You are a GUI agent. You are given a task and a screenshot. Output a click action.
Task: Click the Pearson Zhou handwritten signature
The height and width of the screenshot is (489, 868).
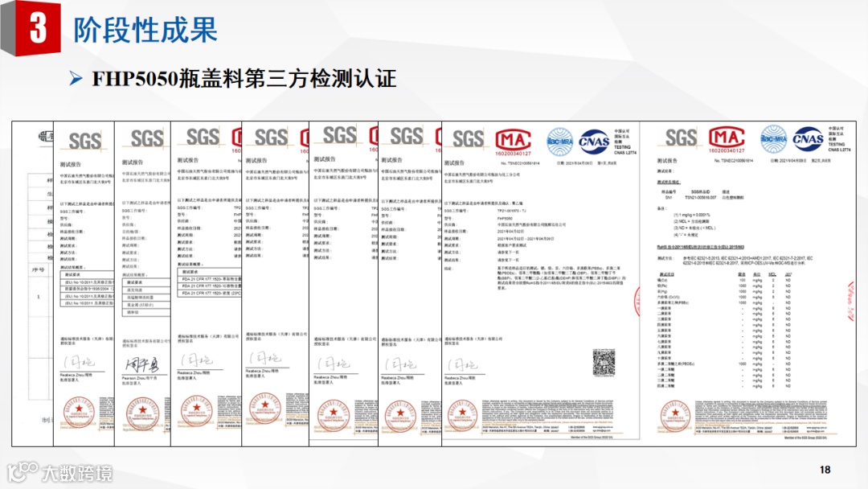pyautogui.click(x=141, y=364)
